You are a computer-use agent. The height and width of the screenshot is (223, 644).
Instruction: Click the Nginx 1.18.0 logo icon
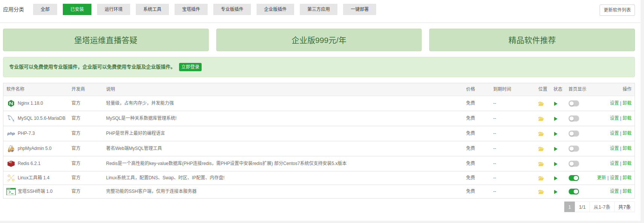[x=11, y=103]
